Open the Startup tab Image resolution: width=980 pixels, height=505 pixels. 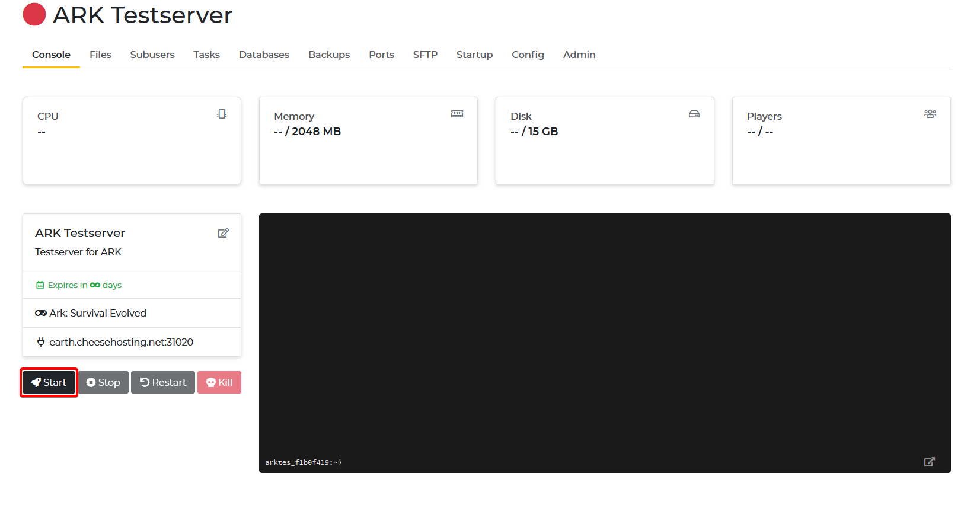point(474,55)
